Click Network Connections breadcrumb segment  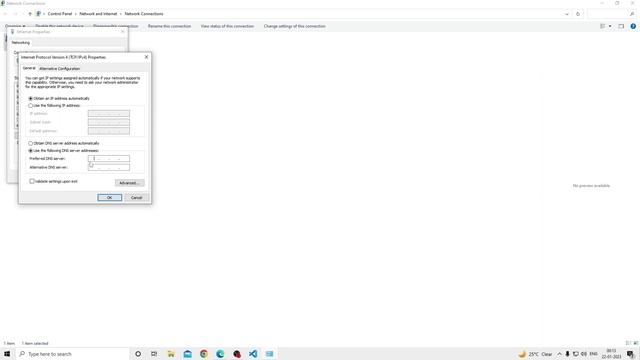point(144,14)
